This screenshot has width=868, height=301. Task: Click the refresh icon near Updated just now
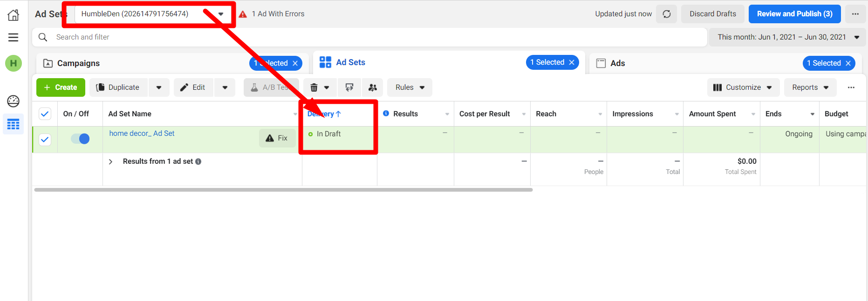point(666,14)
